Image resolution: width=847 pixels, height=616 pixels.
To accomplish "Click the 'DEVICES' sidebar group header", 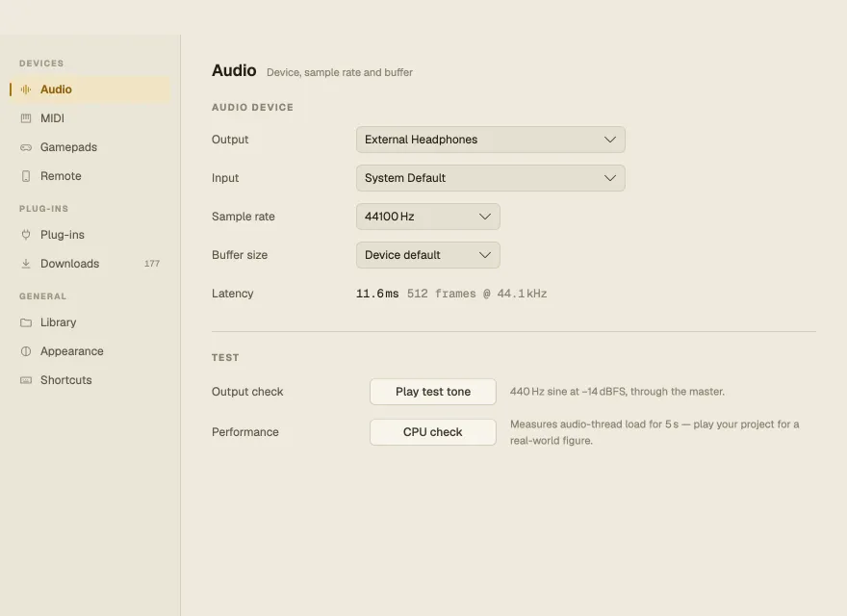I will [41, 64].
